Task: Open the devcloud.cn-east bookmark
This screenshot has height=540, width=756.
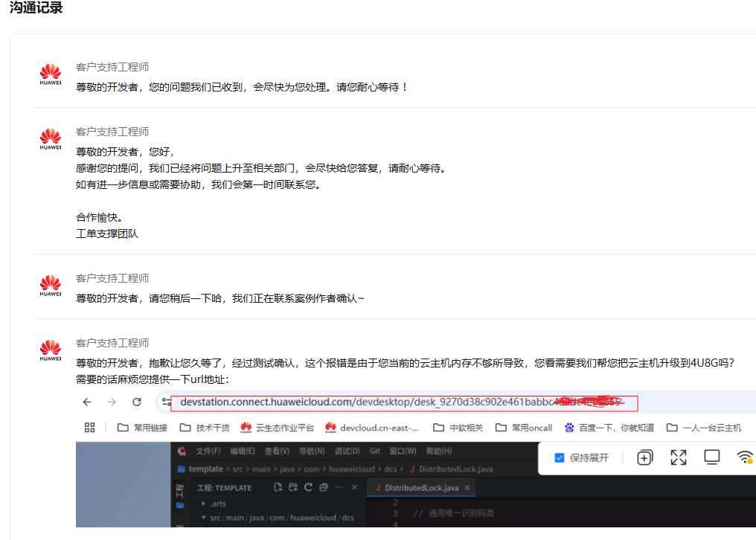Action: [x=371, y=428]
